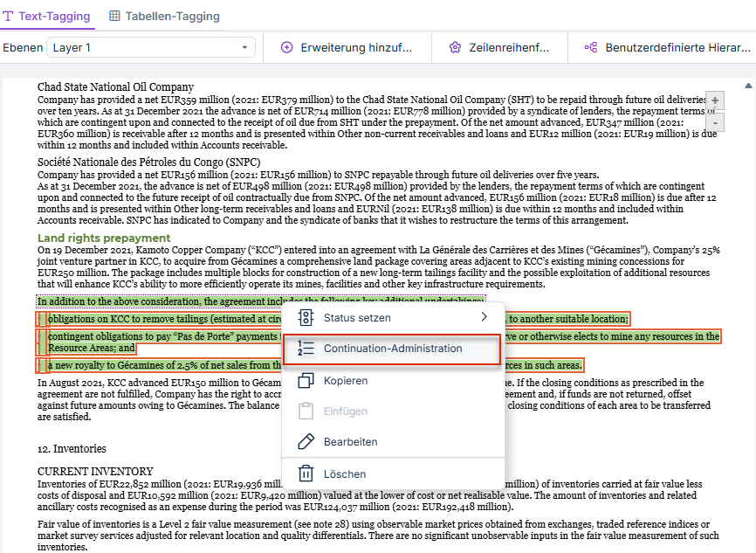Click the pencil icon next to Bearbeiten

pyautogui.click(x=306, y=441)
